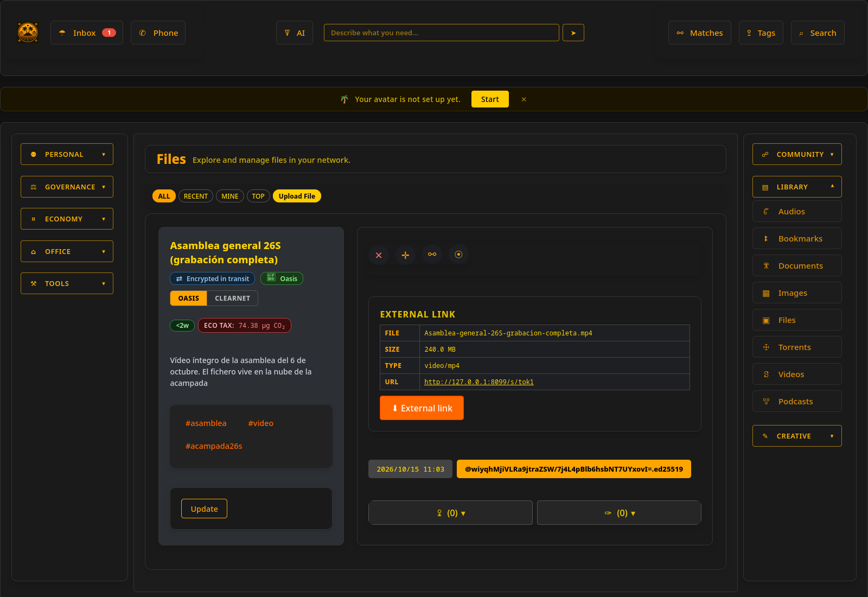Open Images in the Library sidebar

(797, 293)
